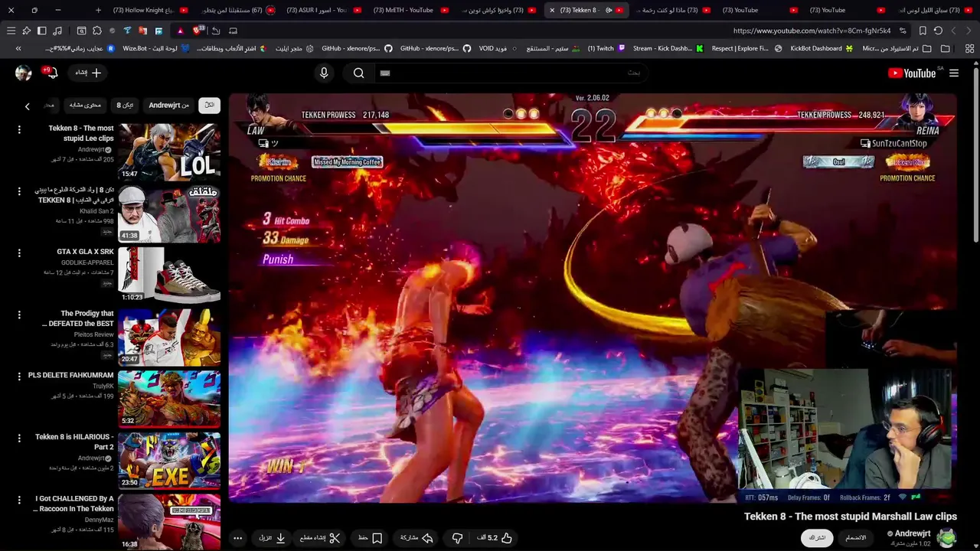This screenshot has height=551, width=980.
Task: Dislike the video with thumbs down
Action: coord(457,538)
